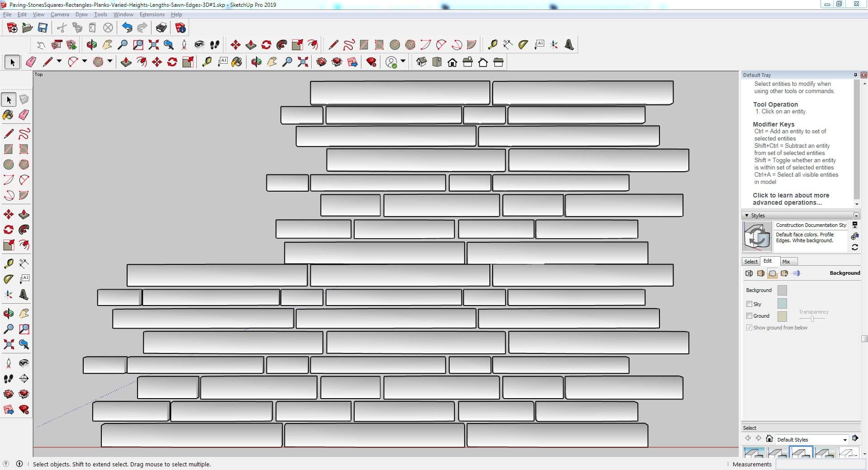This screenshot has height=470, width=868.
Task: Select the Walk footprints tool
Action: pyautogui.click(x=8, y=379)
